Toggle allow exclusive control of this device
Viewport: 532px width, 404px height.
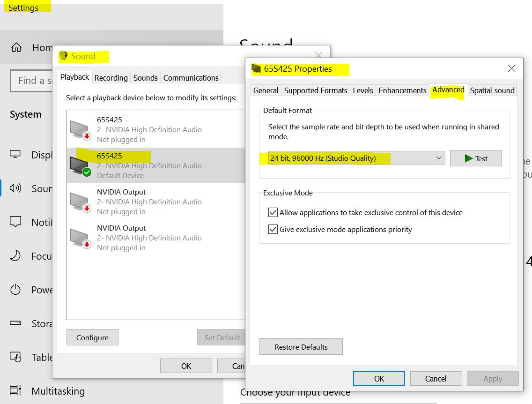click(273, 212)
